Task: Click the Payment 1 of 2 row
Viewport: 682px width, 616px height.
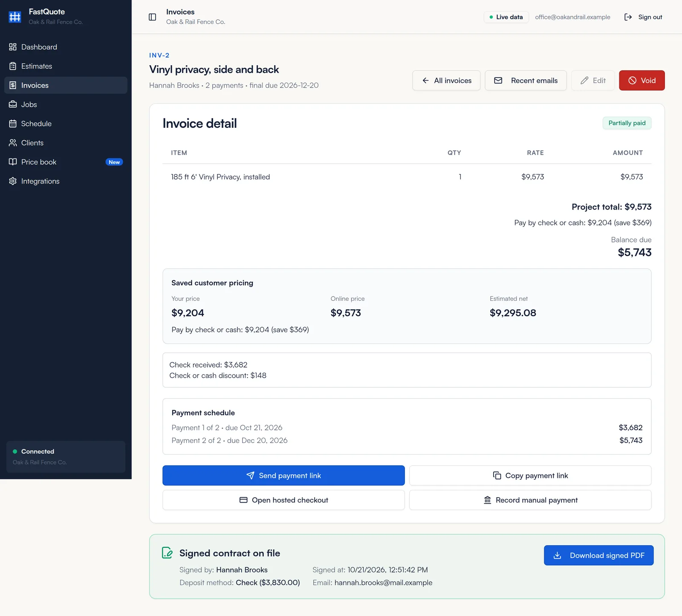Action: click(x=407, y=428)
